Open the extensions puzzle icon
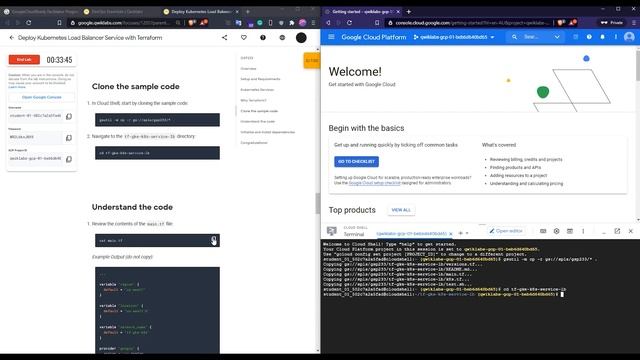The height and width of the screenshot is (360, 640). 291,23
